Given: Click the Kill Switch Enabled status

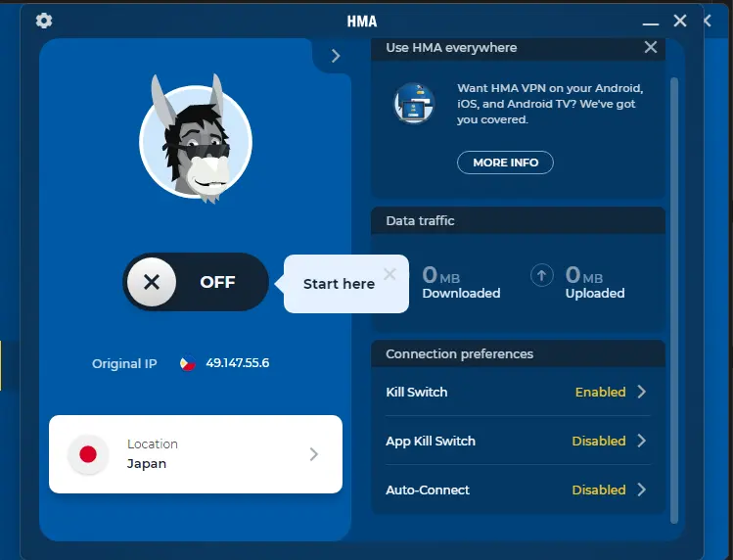Looking at the screenshot, I should pos(600,392).
